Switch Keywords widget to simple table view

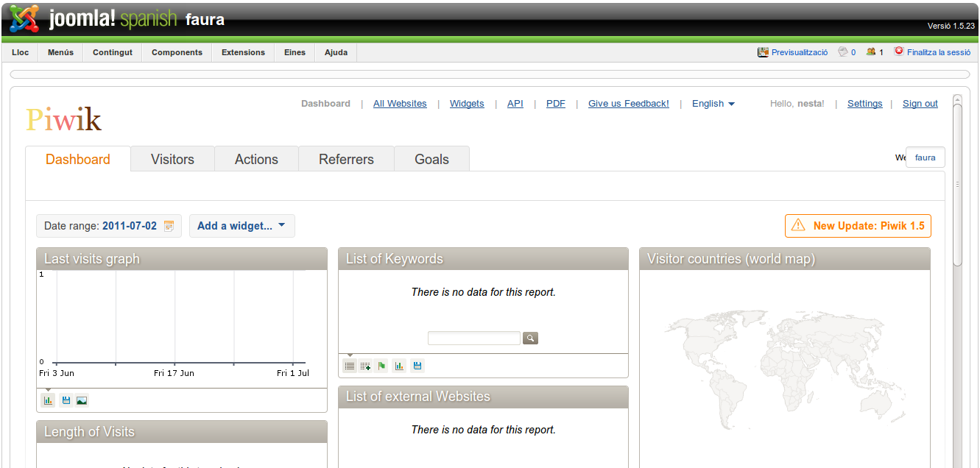(350, 366)
